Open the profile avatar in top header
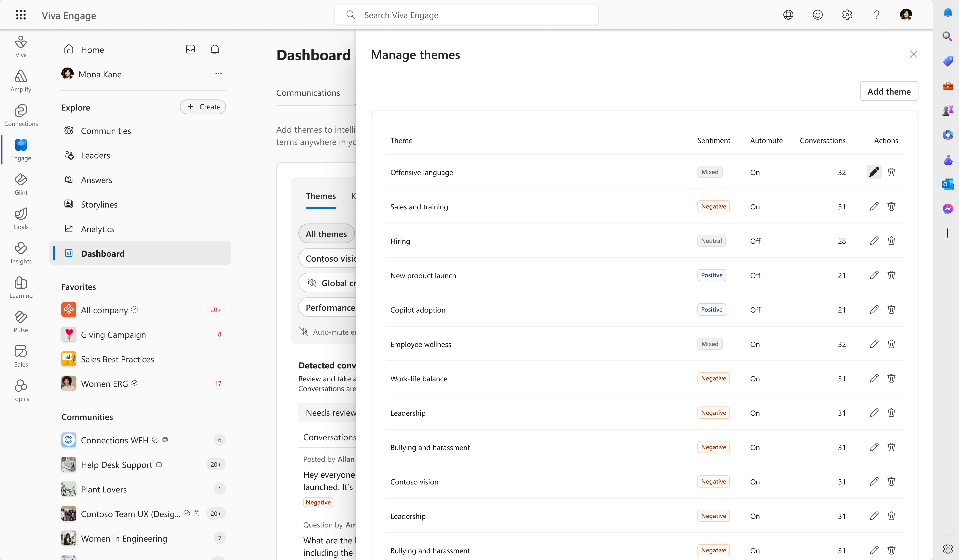This screenshot has width=959, height=560. 906,15
